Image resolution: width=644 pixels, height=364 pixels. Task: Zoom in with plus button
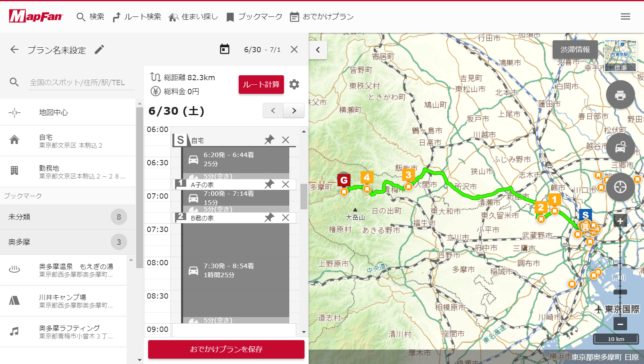[x=620, y=221]
